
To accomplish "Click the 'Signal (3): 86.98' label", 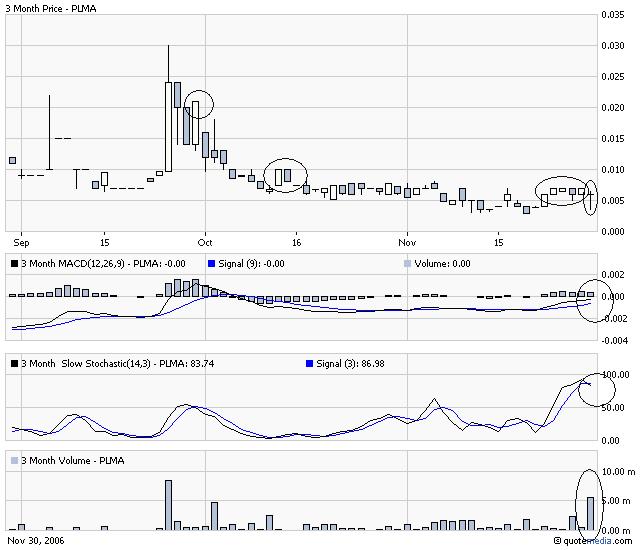I will pyautogui.click(x=351, y=364).
